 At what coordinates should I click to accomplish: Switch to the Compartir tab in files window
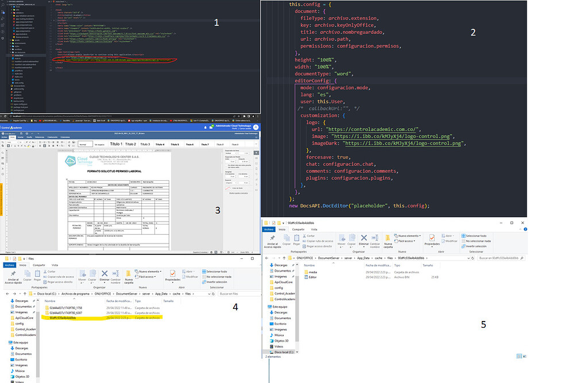tap(38, 265)
